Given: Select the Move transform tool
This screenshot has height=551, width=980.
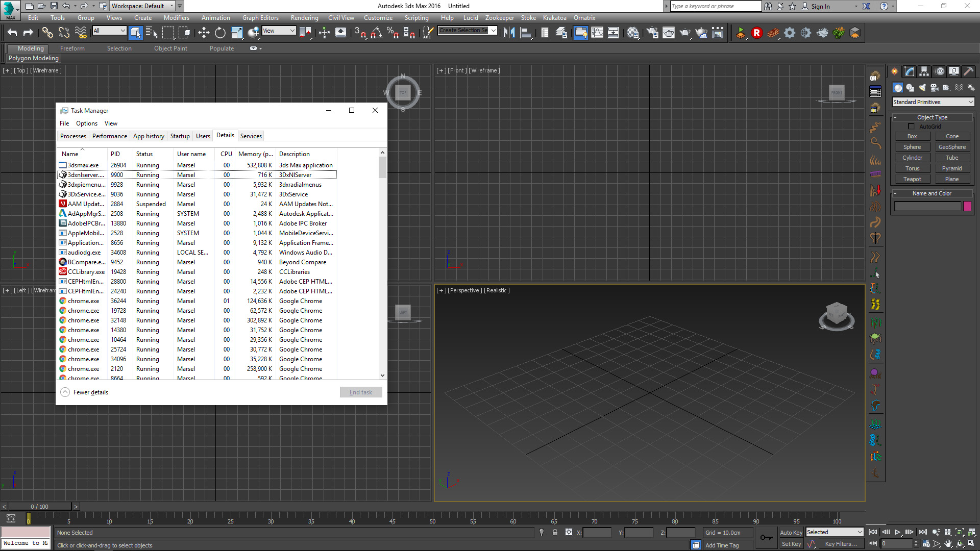Looking at the screenshot, I should (x=204, y=33).
